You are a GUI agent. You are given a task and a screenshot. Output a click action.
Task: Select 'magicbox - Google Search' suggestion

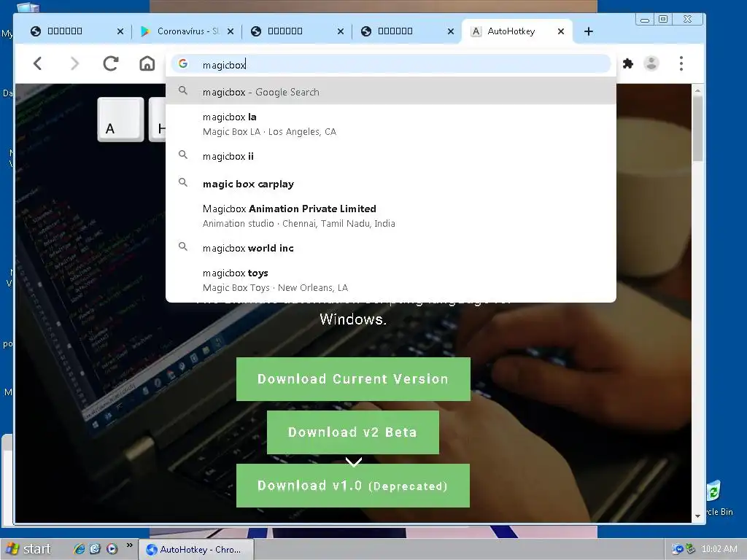pyautogui.click(x=391, y=92)
